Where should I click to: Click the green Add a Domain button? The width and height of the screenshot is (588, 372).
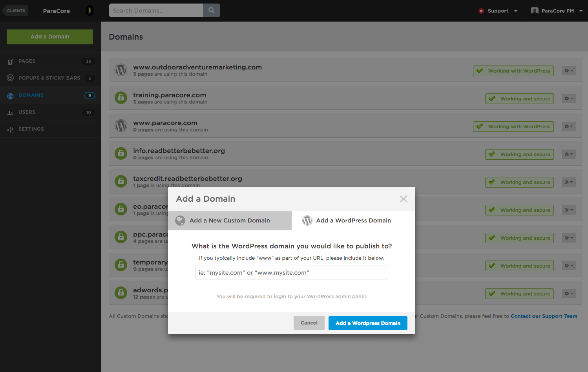point(50,37)
